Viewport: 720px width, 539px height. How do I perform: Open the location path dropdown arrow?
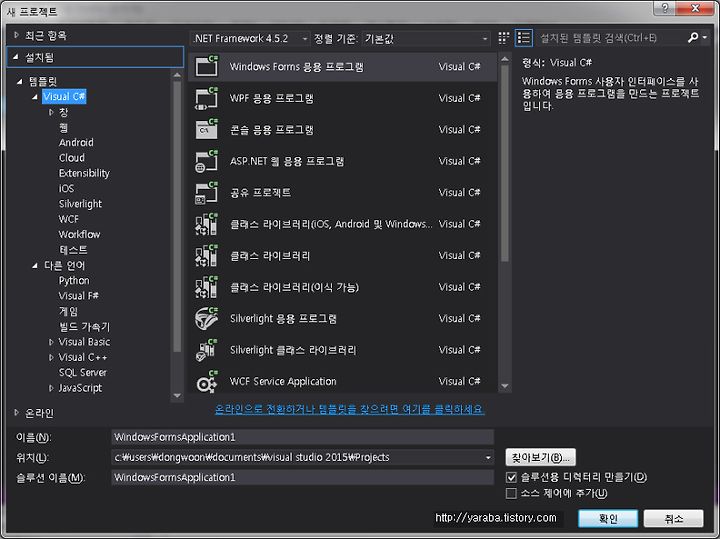point(488,457)
